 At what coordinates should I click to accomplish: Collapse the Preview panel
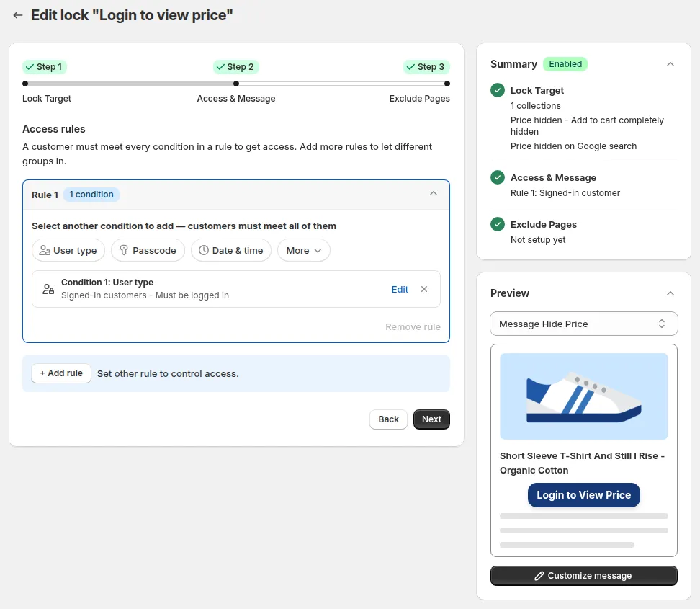670,293
